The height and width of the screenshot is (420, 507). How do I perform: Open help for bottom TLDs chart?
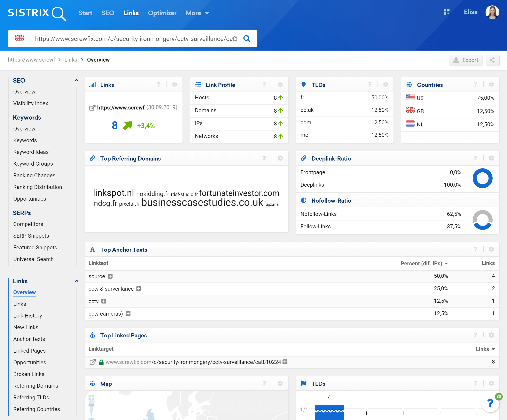(475, 383)
